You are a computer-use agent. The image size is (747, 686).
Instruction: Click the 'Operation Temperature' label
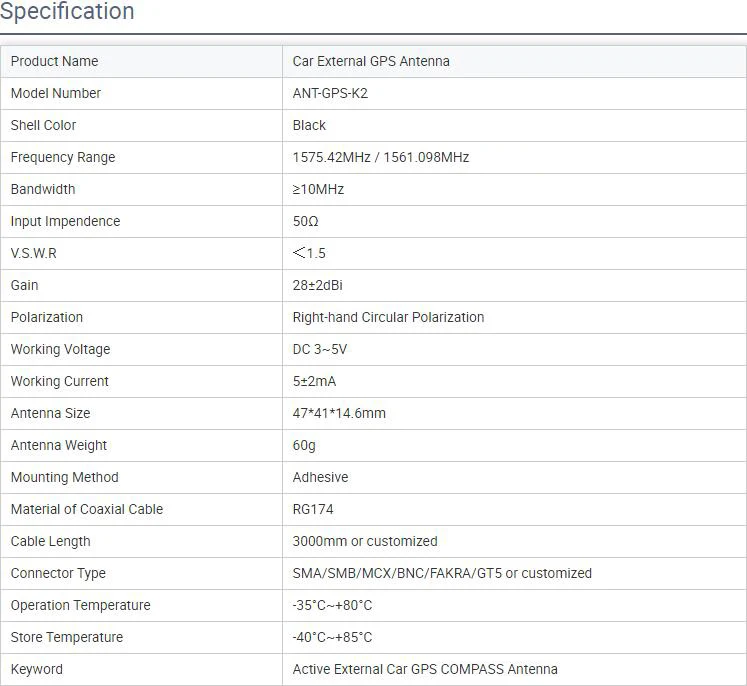click(x=81, y=605)
